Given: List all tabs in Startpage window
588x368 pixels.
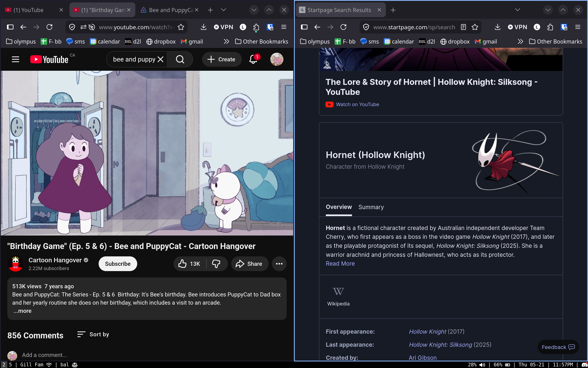Looking at the screenshot, I should click(518, 10).
